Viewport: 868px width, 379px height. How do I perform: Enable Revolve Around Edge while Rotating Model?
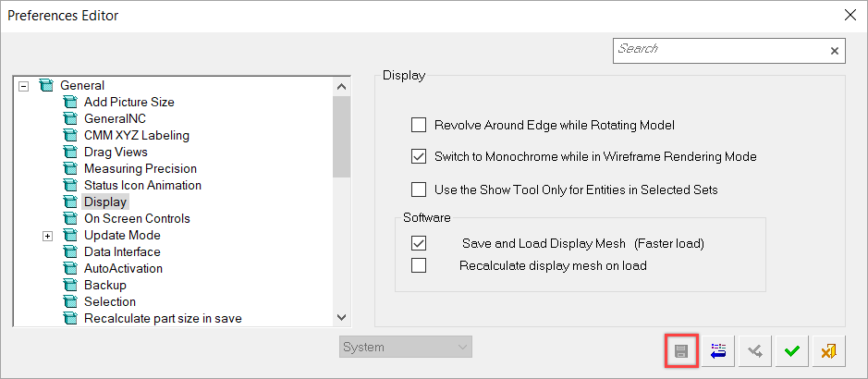coord(419,125)
